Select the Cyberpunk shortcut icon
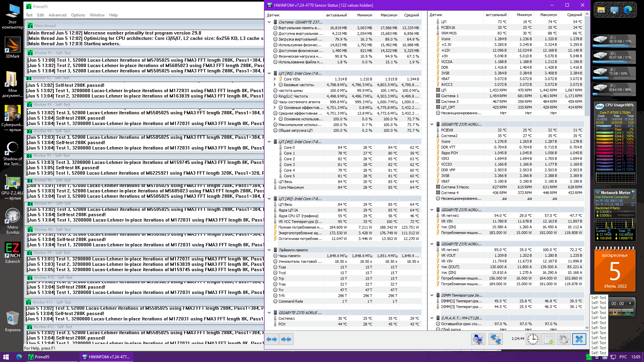644x362 pixels. point(12,118)
